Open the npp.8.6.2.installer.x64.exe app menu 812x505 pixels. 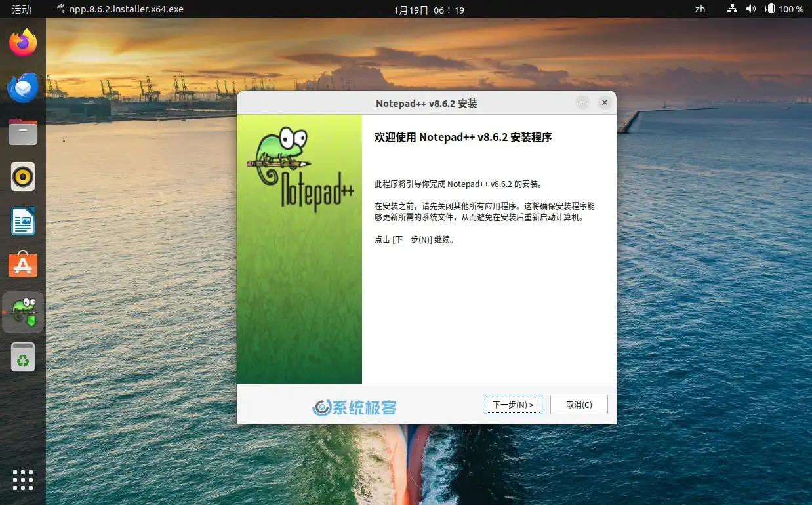click(x=119, y=9)
